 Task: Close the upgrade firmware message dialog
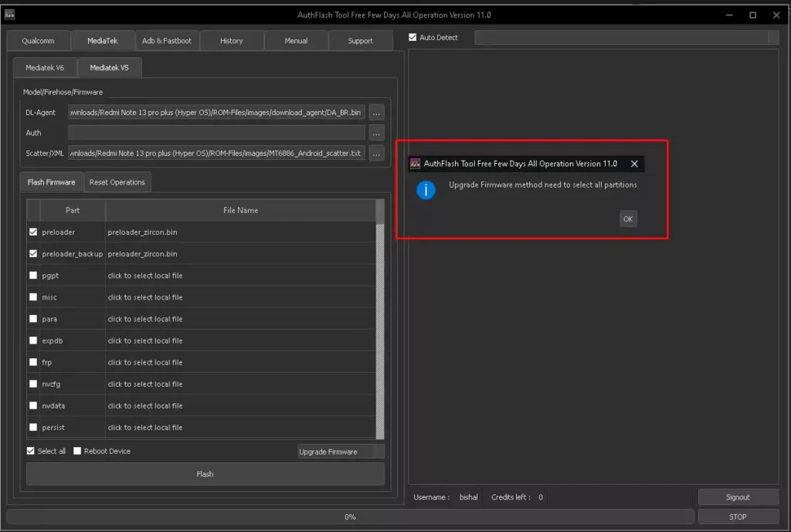[x=634, y=164]
